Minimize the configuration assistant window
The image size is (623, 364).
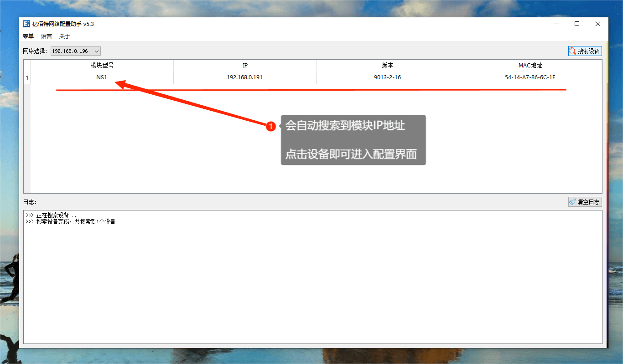pos(556,24)
